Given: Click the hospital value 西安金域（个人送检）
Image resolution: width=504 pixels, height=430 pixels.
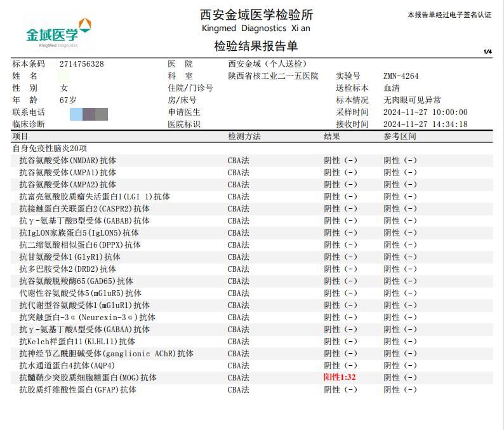Looking at the screenshot, I should 267,64.
